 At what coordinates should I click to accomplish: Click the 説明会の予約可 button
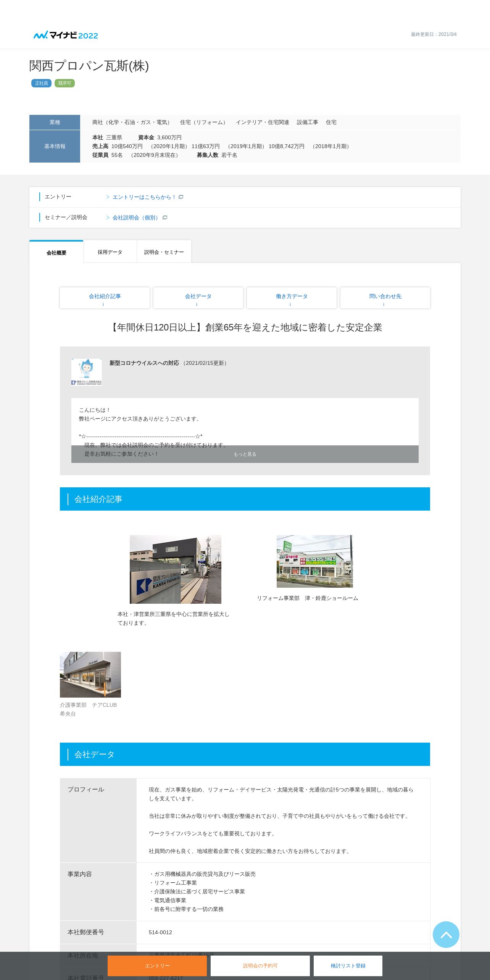[x=260, y=965]
